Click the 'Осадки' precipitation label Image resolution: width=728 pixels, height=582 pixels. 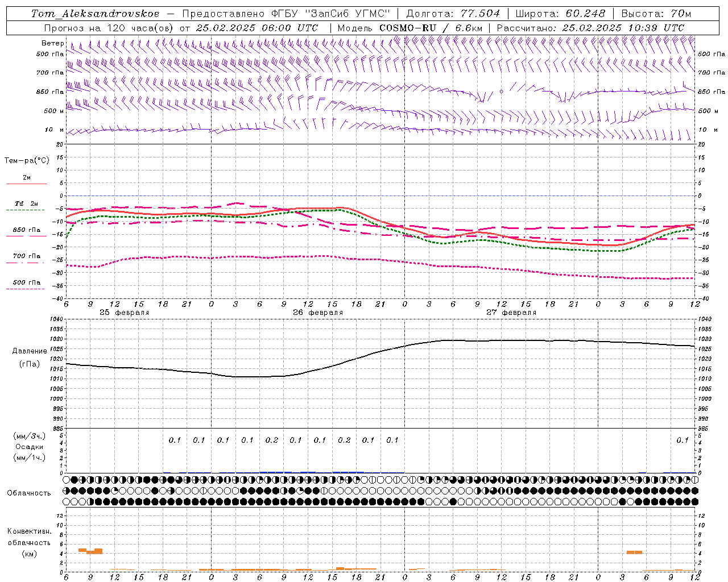pyautogui.click(x=29, y=447)
